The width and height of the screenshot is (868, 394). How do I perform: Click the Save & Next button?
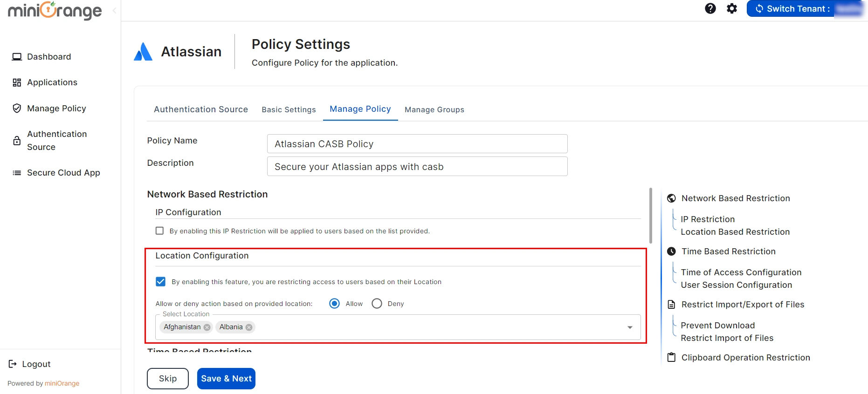[x=226, y=379]
